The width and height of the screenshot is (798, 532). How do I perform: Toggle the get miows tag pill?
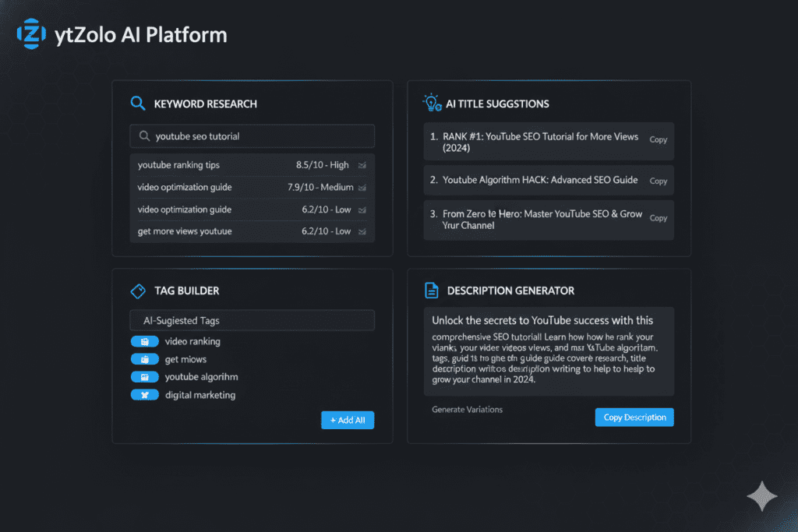145,359
